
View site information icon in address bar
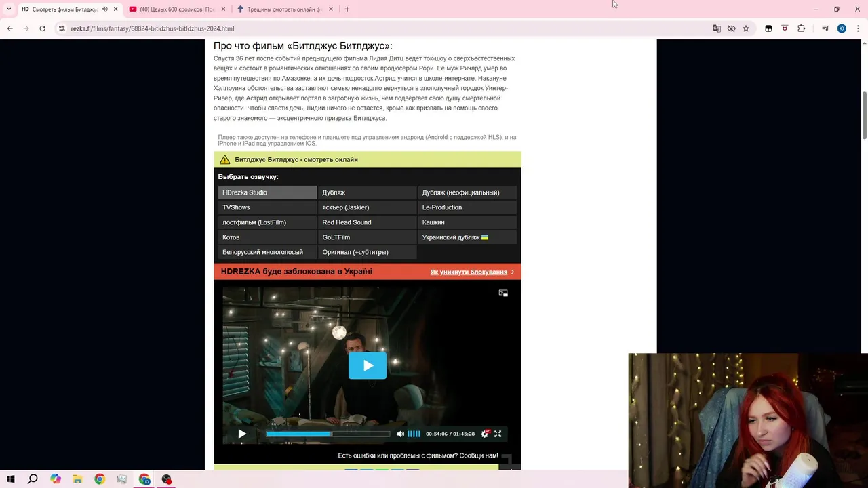coord(62,28)
